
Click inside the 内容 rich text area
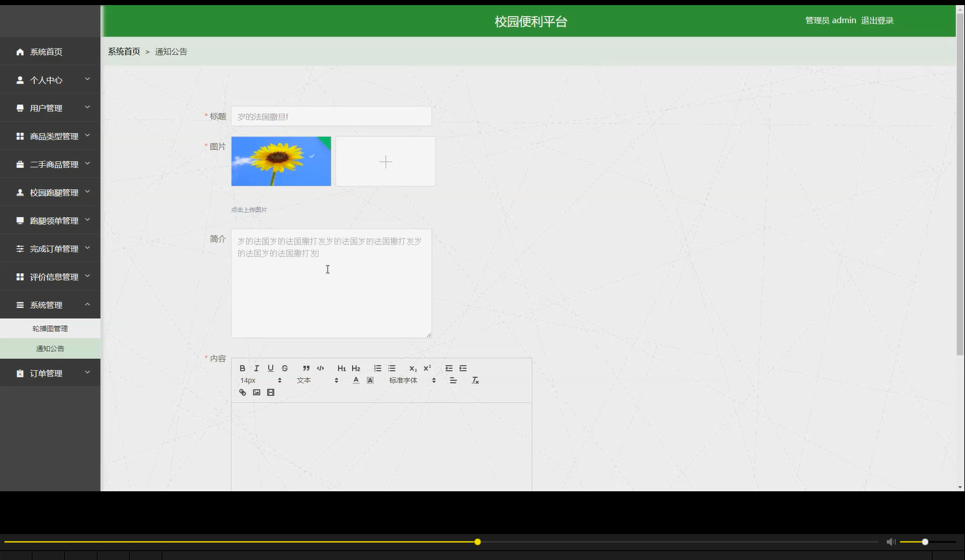pyautogui.click(x=381, y=447)
